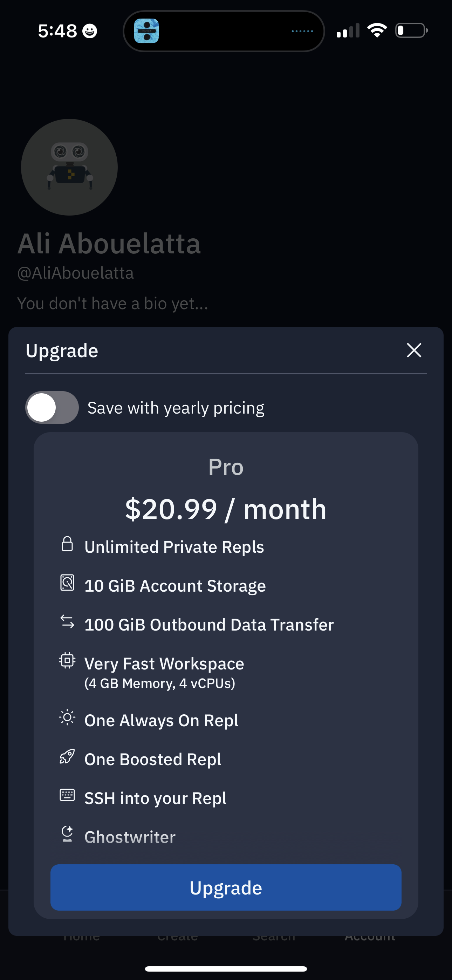Screen dimensions: 452x980
Task: Tap the Pro plan title
Action: 226,467
